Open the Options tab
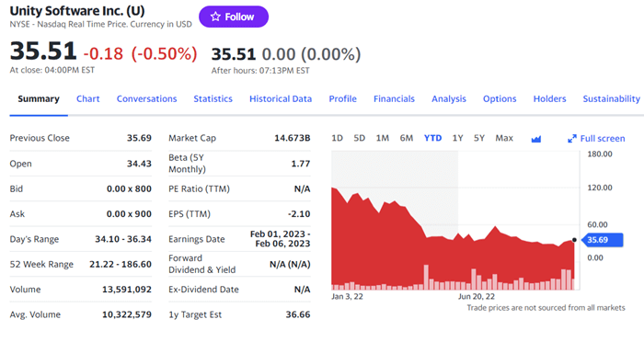The width and height of the screenshot is (644, 342). click(x=500, y=99)
